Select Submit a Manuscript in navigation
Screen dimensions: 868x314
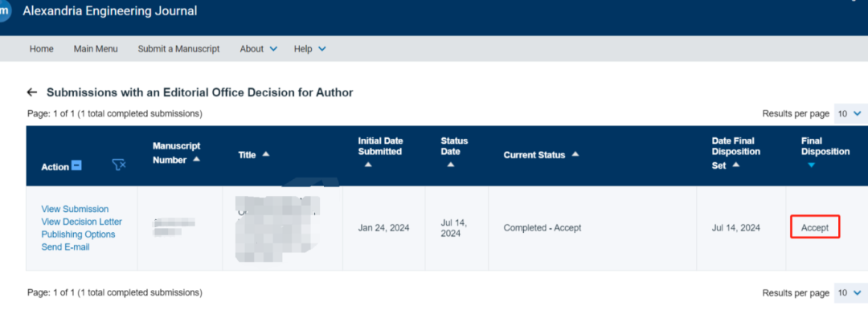coord(178,49)
